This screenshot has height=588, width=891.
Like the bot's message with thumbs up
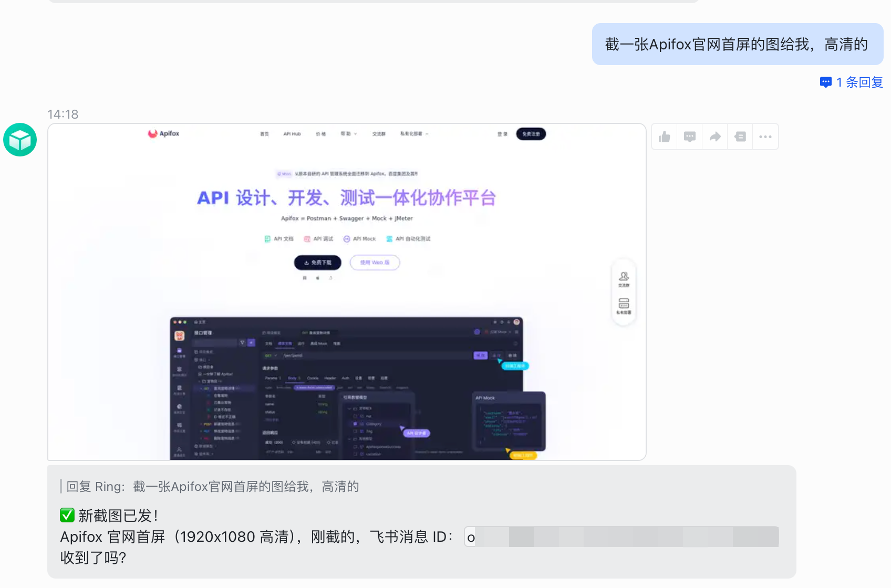(x=664, y=136)
